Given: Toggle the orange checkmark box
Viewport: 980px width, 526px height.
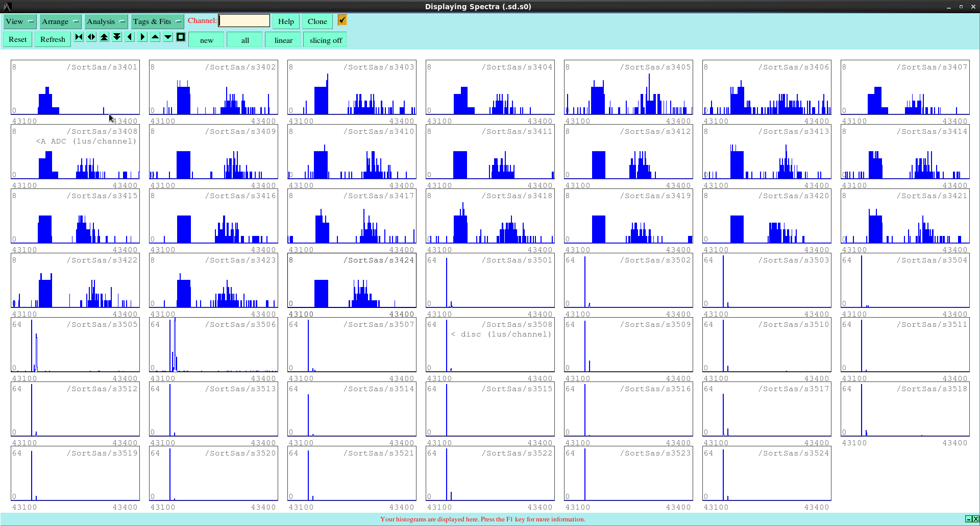Looking at the screenshot, I should (x=342, y=20).
